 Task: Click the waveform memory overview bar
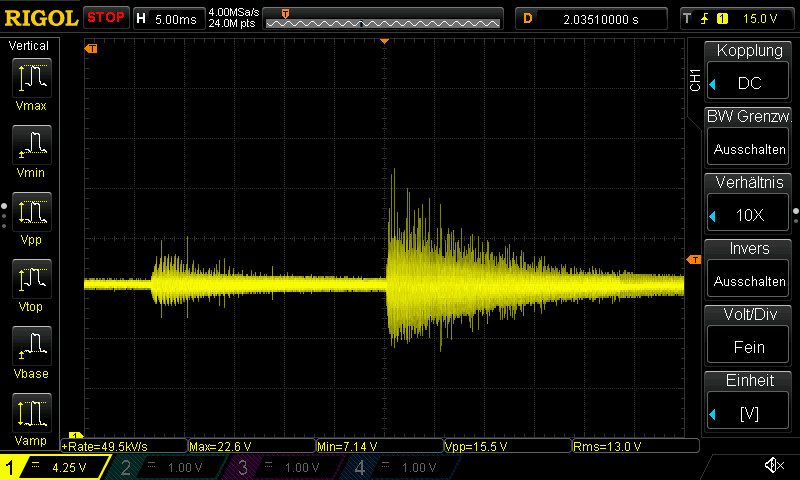tap(382, 18)
